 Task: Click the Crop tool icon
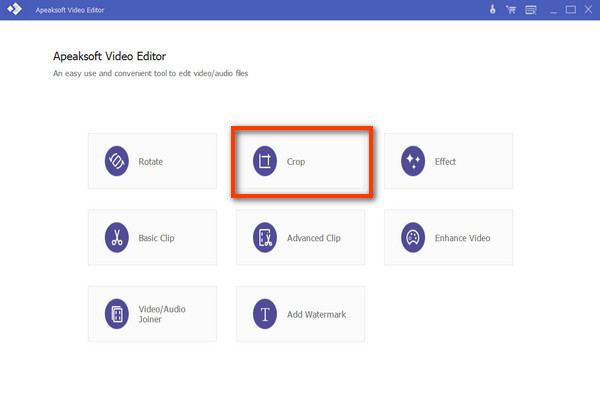pos(265,161)
